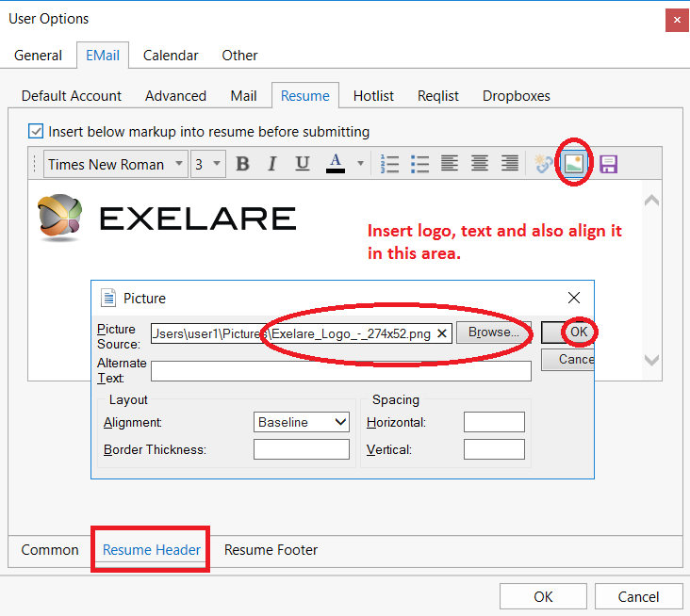690x616 pixels.
Task: Click the font color A icon
Action: (336, 164)
